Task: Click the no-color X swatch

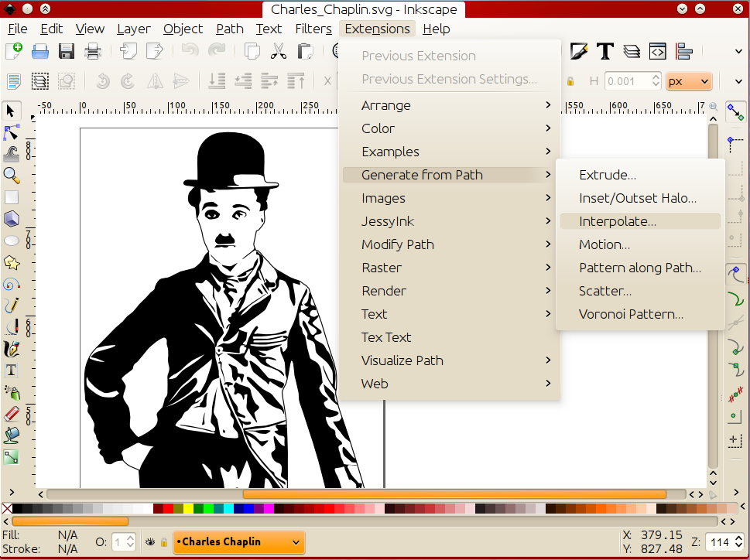Action: [7, 508]
